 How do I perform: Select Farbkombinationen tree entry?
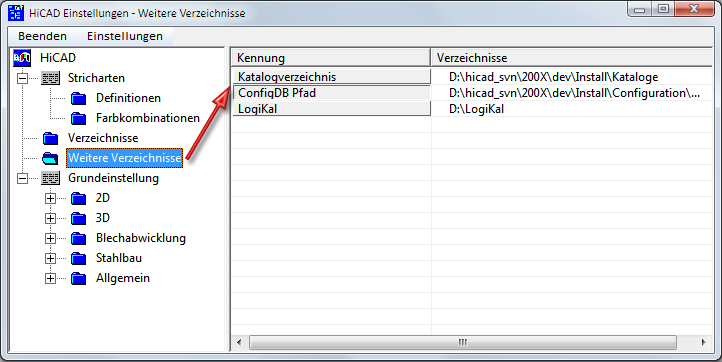pyautogui.click(x=148, y=118)
